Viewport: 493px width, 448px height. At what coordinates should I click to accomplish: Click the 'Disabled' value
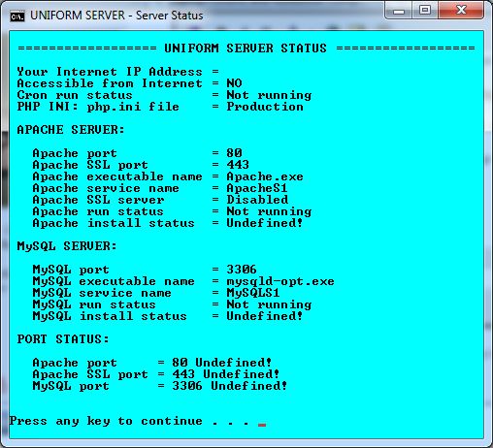(257, 200)
